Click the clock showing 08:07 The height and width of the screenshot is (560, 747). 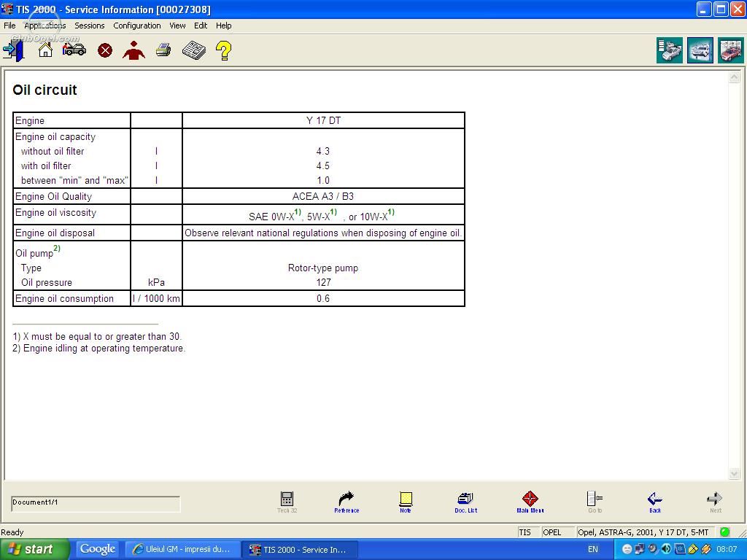coord(727,549)
